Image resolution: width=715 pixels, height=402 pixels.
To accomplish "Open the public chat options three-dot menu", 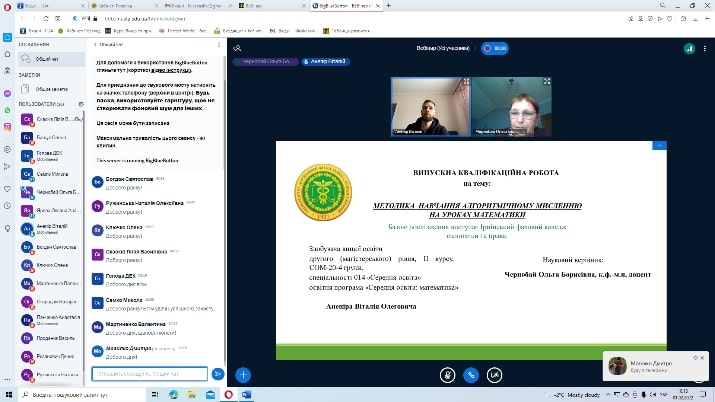I will 219,45.
